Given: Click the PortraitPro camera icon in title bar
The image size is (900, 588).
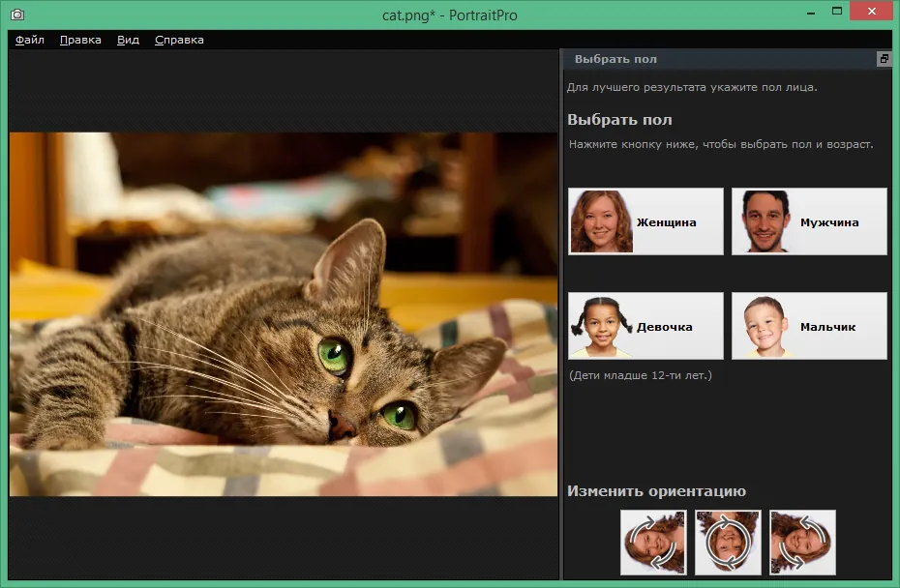Looking at the screenshot, I should [17, 15].
